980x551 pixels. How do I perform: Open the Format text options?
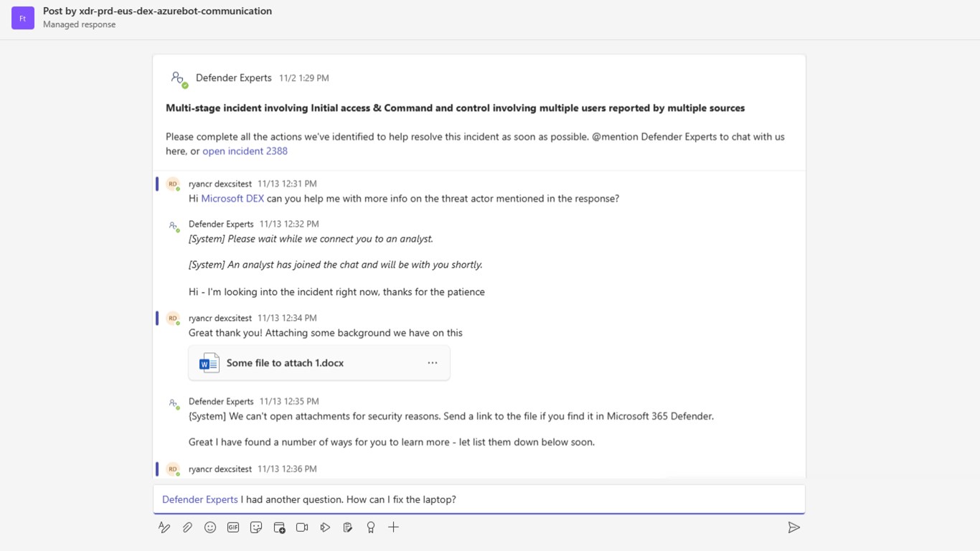click(x=164, y=527)
